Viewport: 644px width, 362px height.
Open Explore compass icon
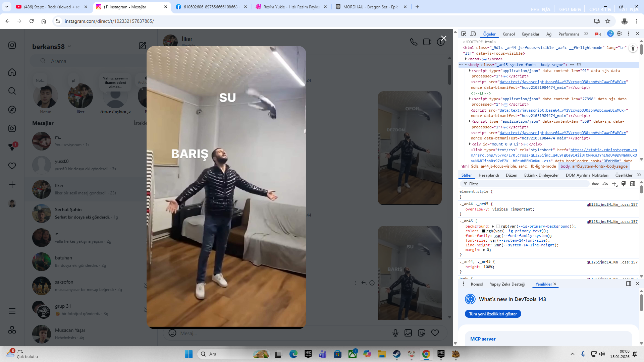coord(12,110)
